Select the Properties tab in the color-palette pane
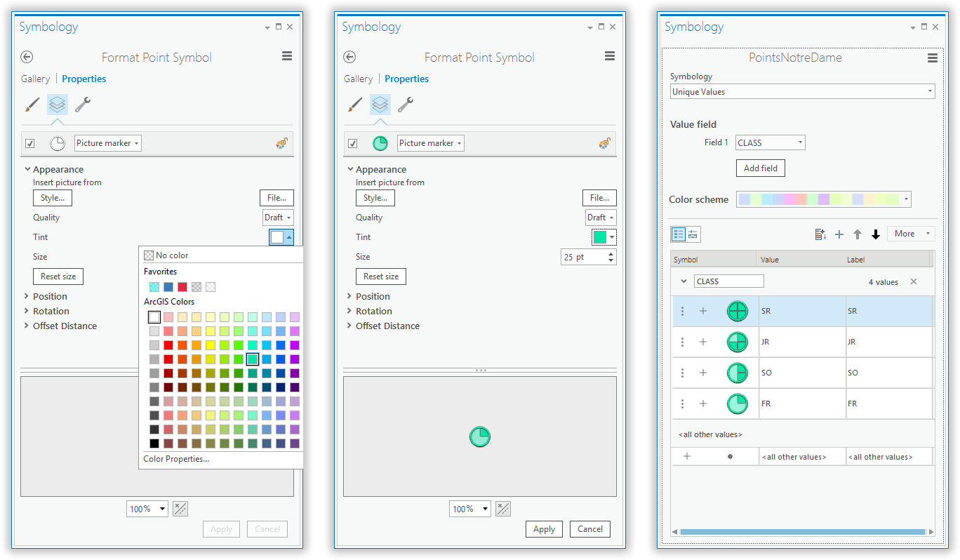Viewport: 960px width, 560px height. (84, 79)
